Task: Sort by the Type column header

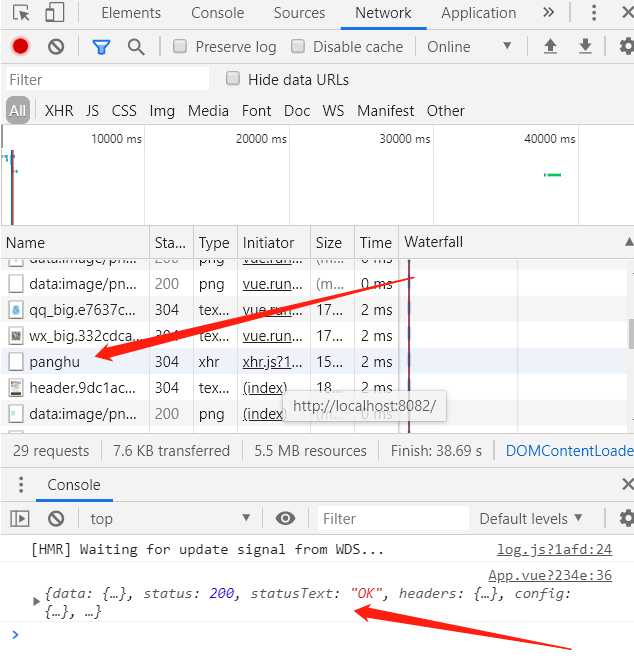Action: 215,242
